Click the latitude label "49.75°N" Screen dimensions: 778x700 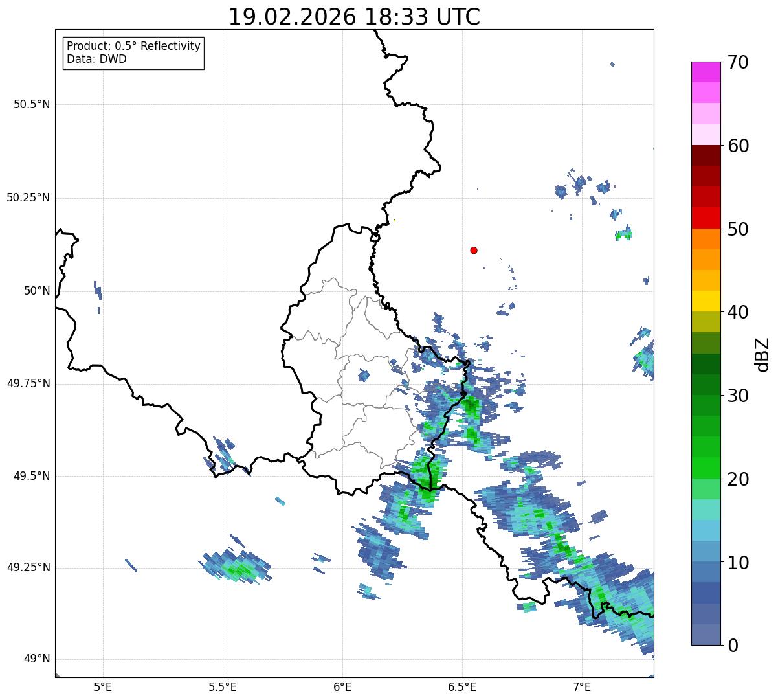(28, 383)
